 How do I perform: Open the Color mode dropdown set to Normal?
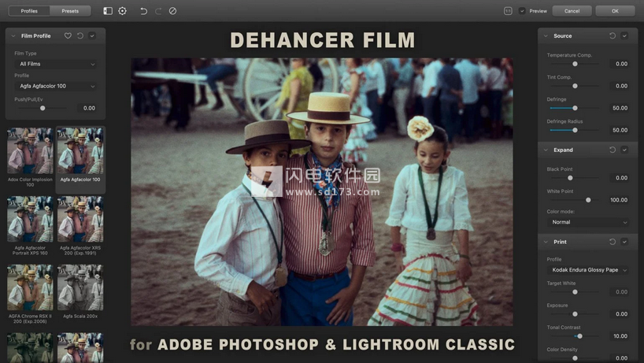588,222
